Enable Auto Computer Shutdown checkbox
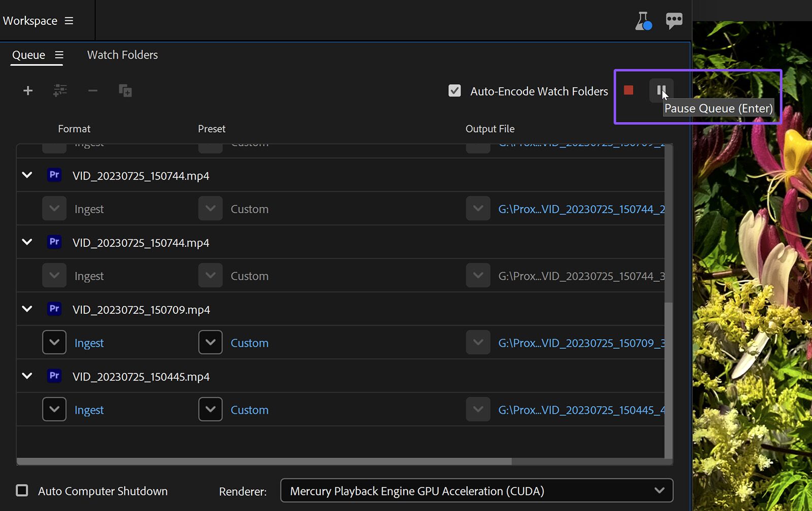Screen dimensions: 812x511 tap(22, 491)
